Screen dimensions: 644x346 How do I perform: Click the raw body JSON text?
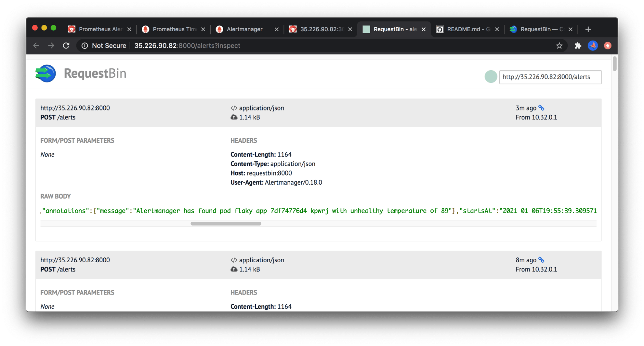point(318,211)
